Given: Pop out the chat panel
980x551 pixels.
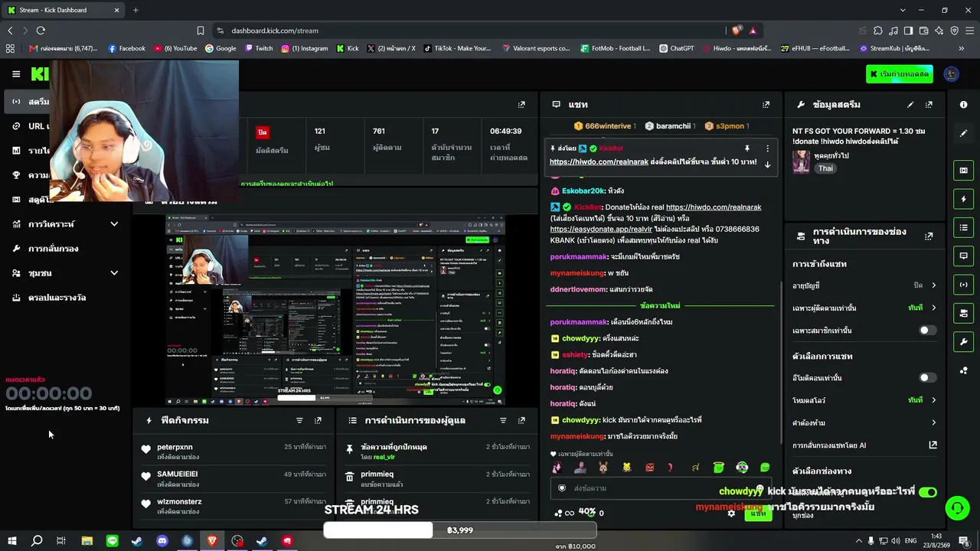Looking at the screenshot, I should [766, 105].
